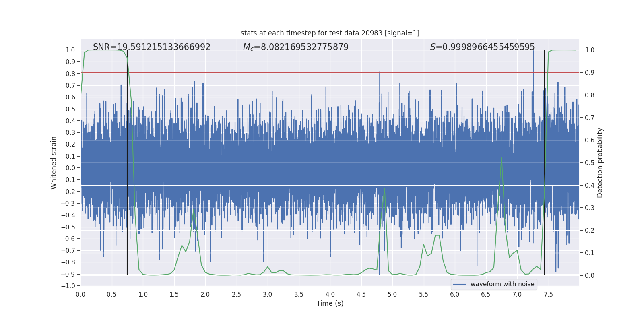This screenshot has height=322, width=644.
Task: Click the left black vertical marker line
Action: pos(127,163)
